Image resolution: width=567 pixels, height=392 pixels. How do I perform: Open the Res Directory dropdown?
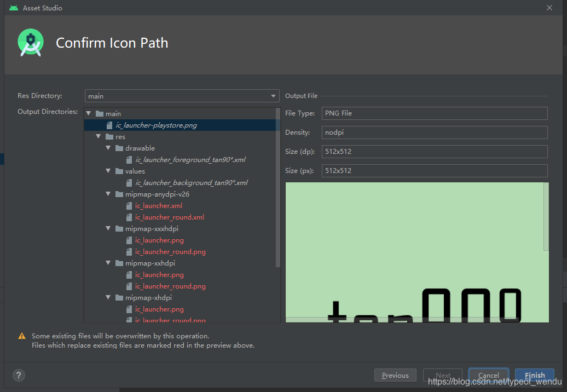182,96
